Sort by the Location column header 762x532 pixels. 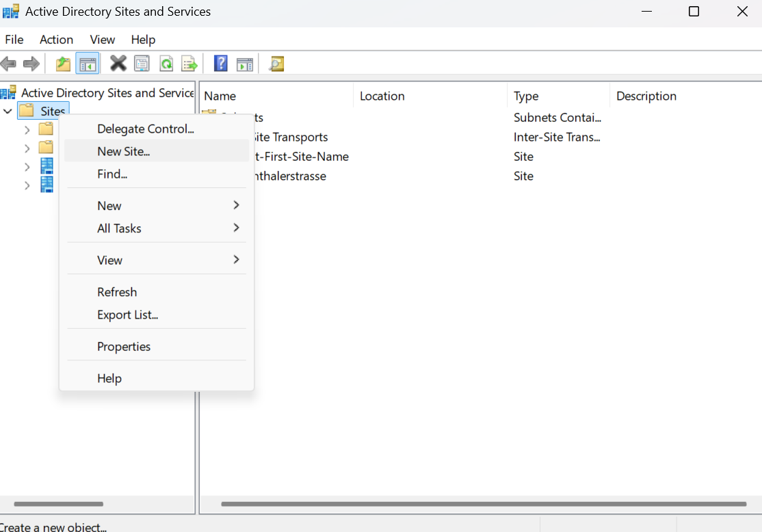430,96
